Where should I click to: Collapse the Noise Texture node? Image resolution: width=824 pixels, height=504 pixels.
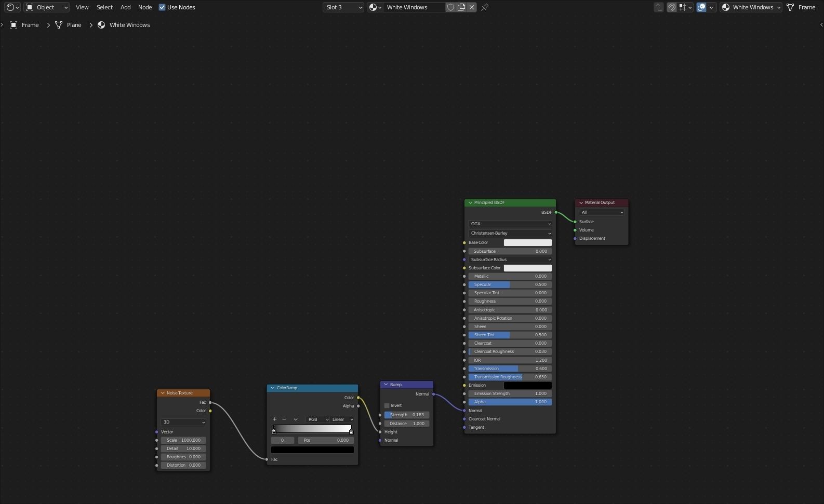click(163, 393)
